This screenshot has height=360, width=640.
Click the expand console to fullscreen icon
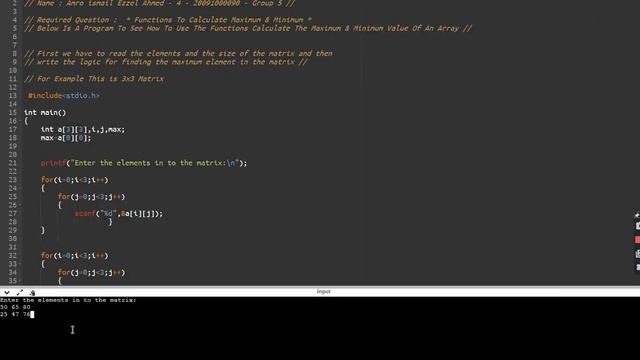(20, 292)
